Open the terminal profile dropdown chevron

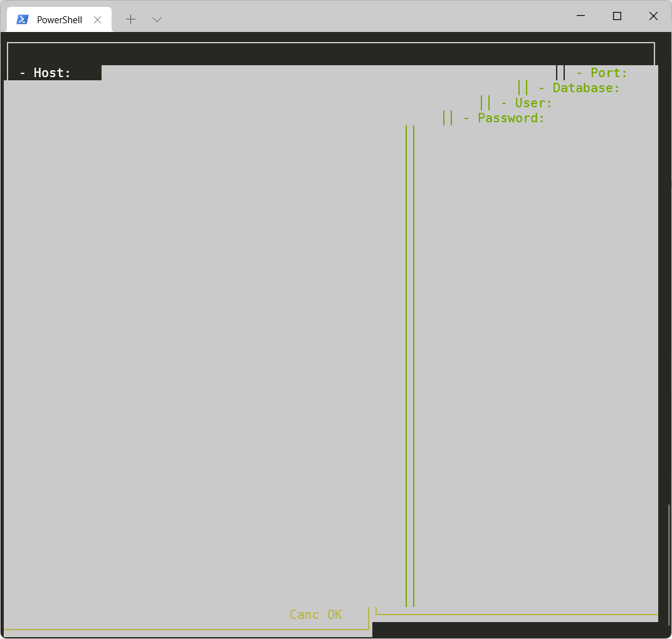157,19
